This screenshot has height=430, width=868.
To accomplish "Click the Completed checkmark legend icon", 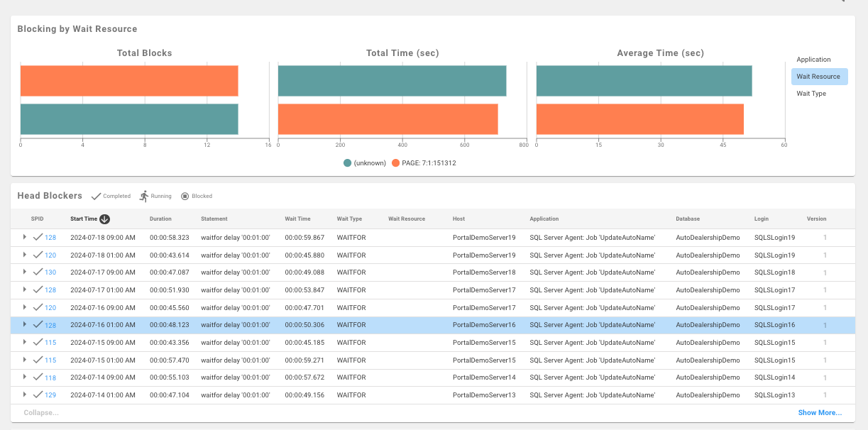I will 96,196.
